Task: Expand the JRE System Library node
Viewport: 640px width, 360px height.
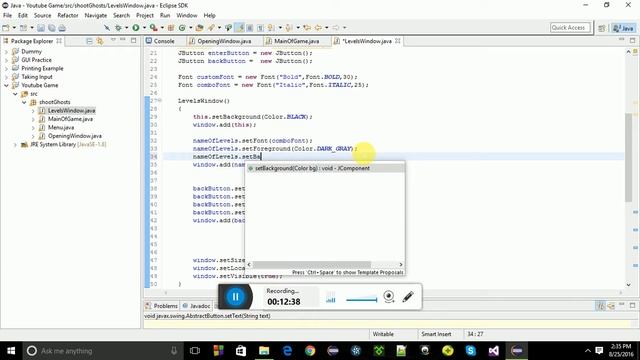Action: pyautogui.click(x=15, y=144)
